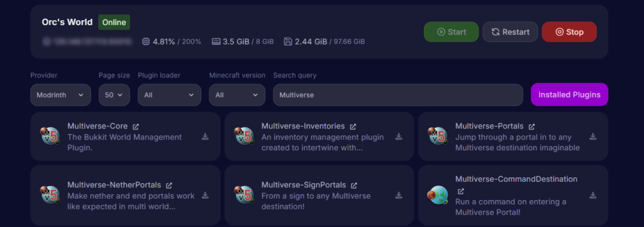Image resolution: width=644 pixels, height=227 pixels.
Task: Click the blurred server address
Action: pos(87,42)
